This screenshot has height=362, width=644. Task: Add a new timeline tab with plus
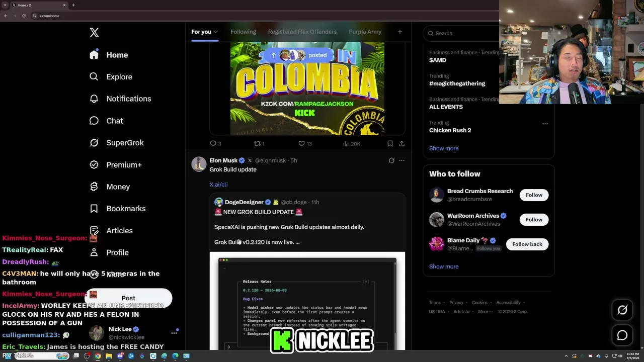tap(400, 32)
